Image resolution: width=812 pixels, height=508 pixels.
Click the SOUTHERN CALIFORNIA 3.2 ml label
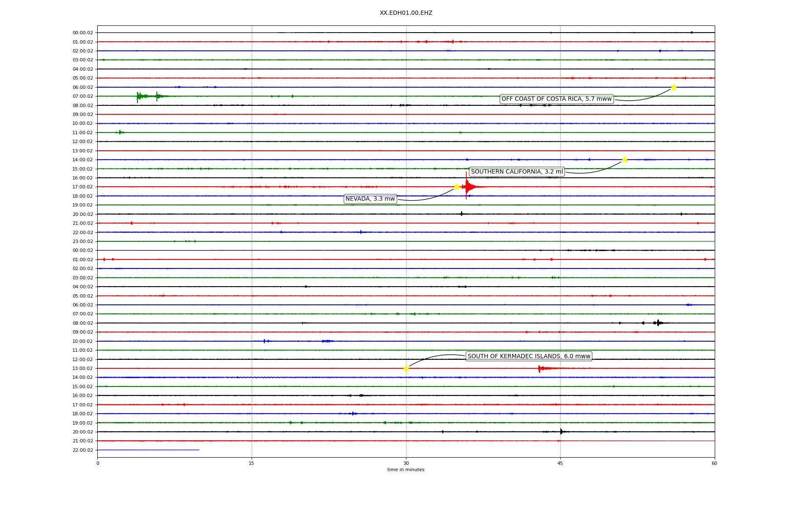tap(516, 171)
